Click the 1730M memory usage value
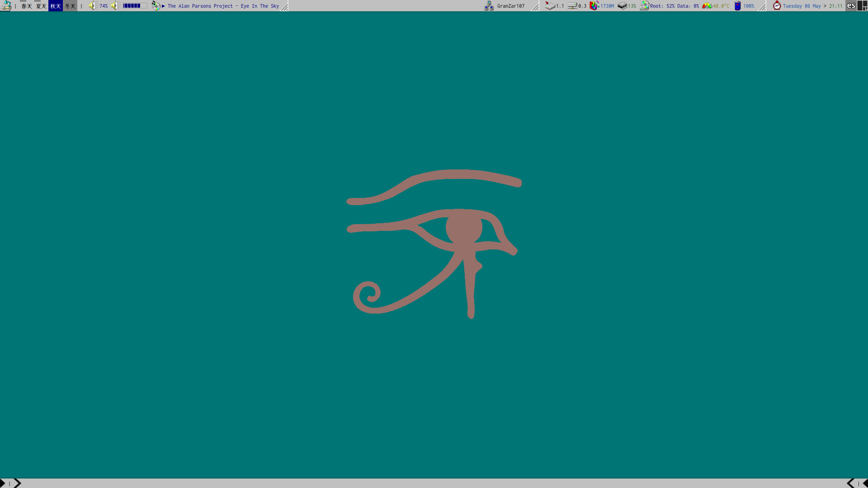Viewport: 868px width, 488px height. [x=607, y=6]
